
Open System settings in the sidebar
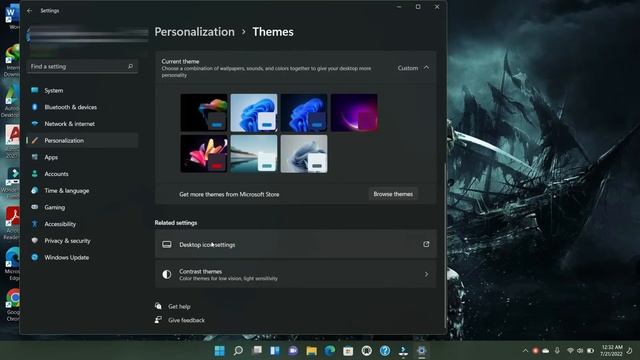(82, 90)
